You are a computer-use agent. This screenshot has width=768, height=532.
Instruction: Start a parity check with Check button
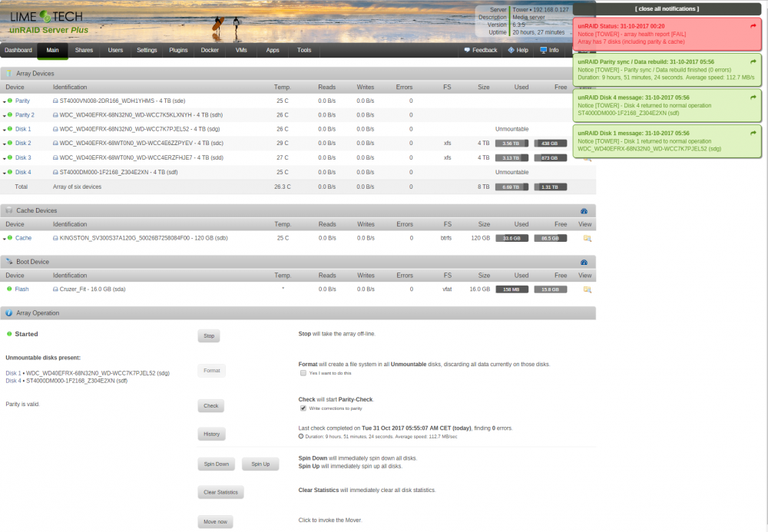211,406
